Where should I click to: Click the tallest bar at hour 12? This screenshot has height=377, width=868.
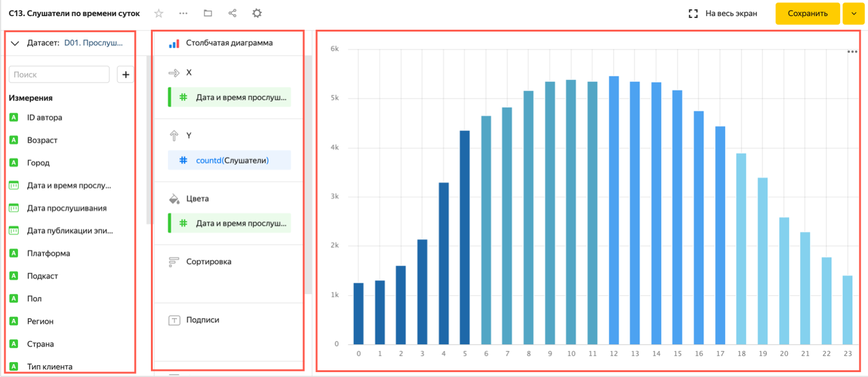tap(613, 211)
